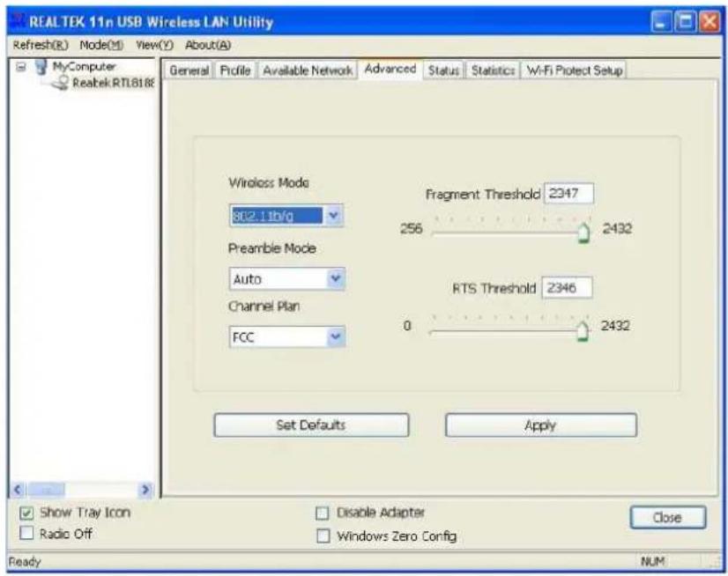Collapse the MyComputer tree node
728x576 pixels.
click(x=21, y=67)
